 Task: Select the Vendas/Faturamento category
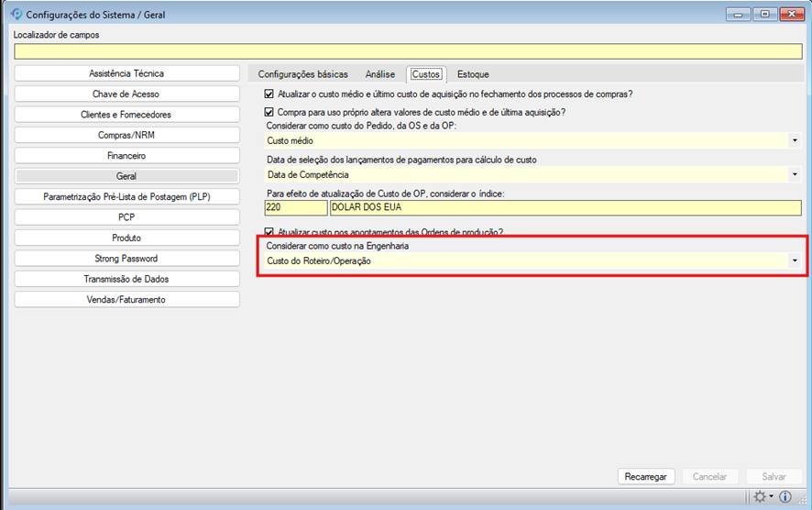pyautogui.click(x=126, y=299)
